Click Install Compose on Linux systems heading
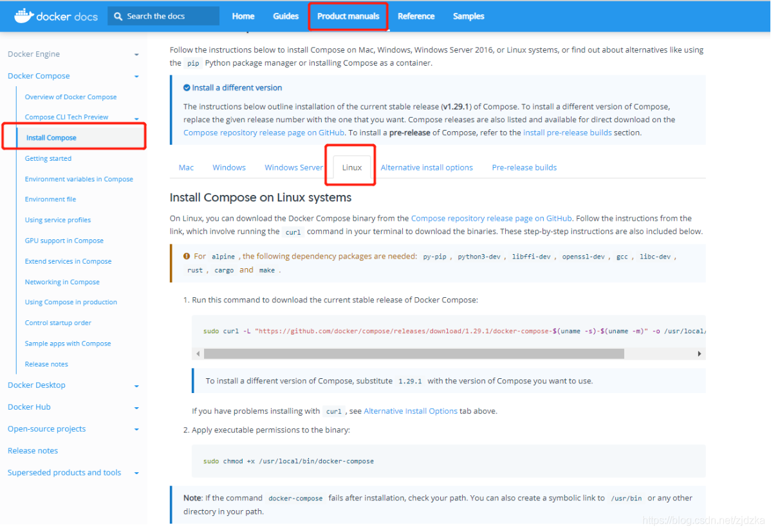 click(x=261, y=197)
